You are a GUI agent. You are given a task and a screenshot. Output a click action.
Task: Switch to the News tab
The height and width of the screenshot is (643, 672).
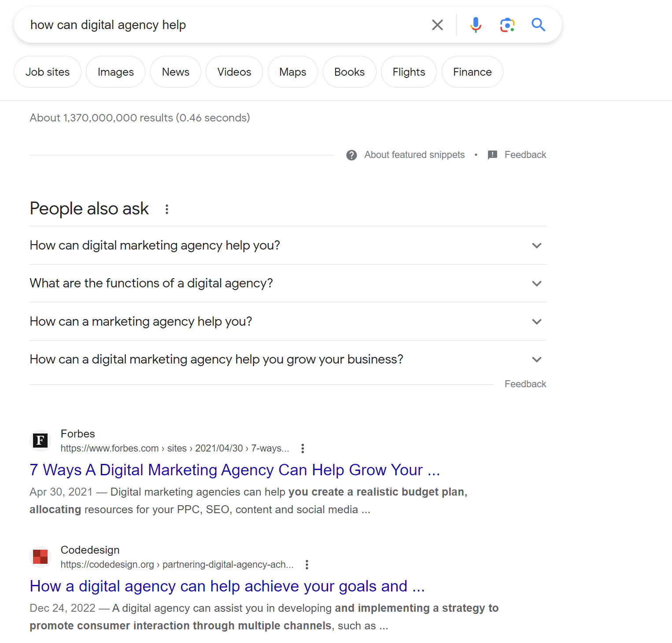175,72
